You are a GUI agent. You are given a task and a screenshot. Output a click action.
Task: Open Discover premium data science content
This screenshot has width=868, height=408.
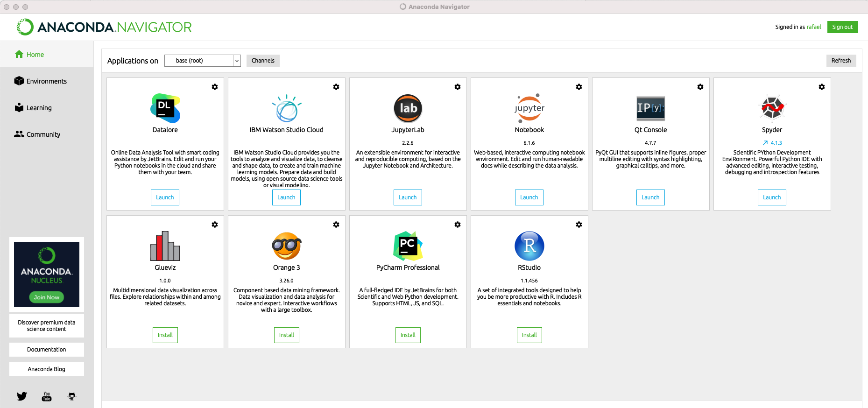pyautogui.click(x=47, y=326)
